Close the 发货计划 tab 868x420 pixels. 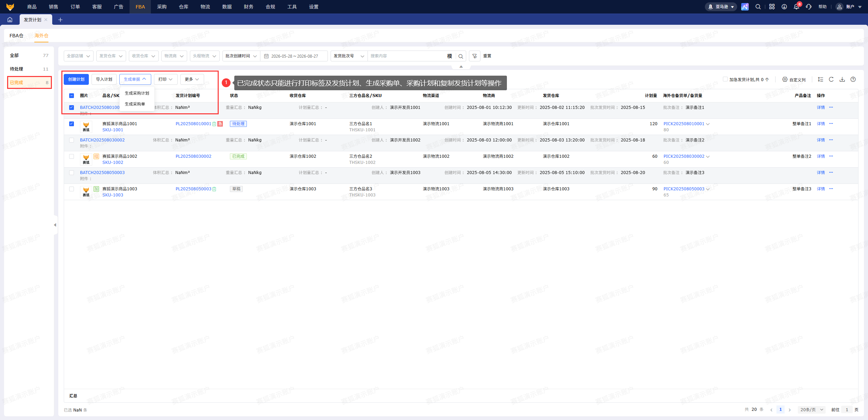pyautogui.click(x=46, y=20)
